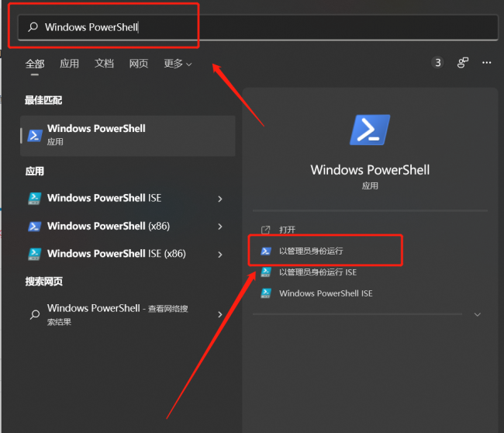Select the best match Windows PowerShell result
The height and width of the screenshot is (433, 504).
click(128, 136)
